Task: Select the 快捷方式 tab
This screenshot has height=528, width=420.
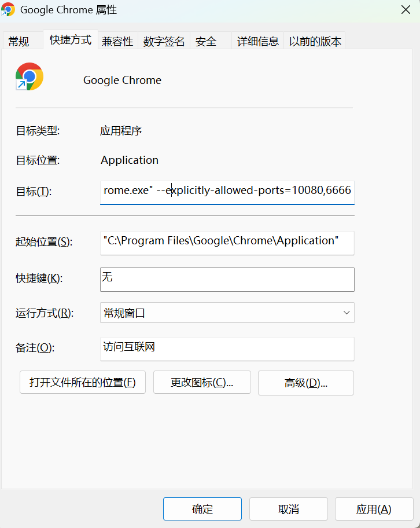Action: tap(71, 40)
